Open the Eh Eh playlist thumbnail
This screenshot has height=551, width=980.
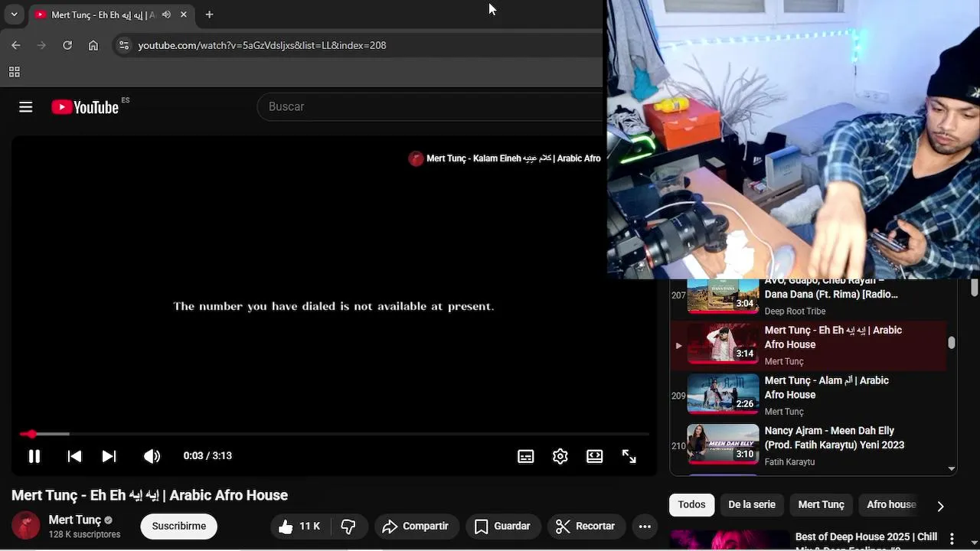pos(723,344)
